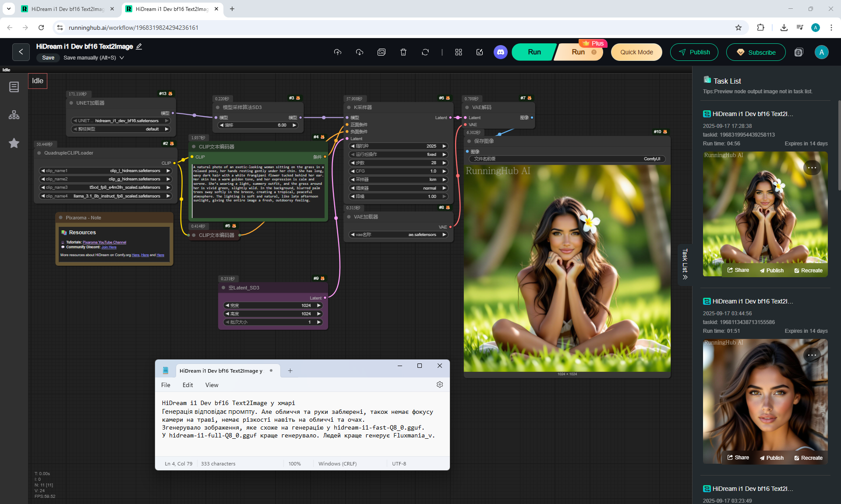Click the trash delete icon in toolbar
Screen dimensions: 841x504
click(403, 52)
